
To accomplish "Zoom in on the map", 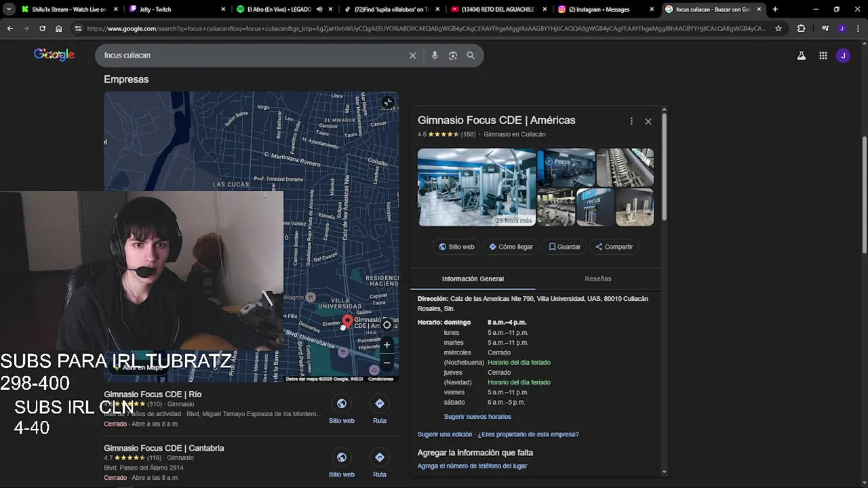I will (387, 345).
